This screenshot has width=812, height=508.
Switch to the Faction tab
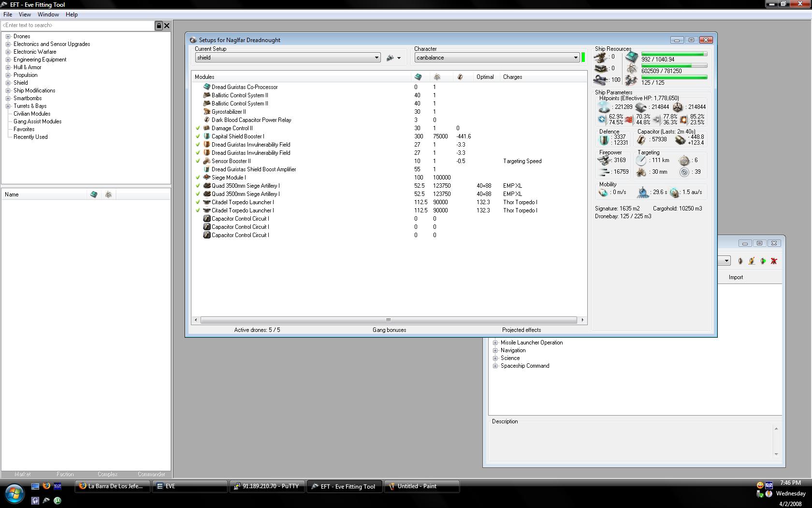click(x=65, y=474)
